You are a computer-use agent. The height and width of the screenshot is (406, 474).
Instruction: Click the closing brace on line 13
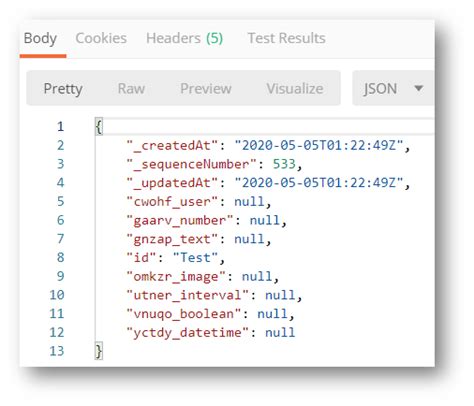point(99,351)
